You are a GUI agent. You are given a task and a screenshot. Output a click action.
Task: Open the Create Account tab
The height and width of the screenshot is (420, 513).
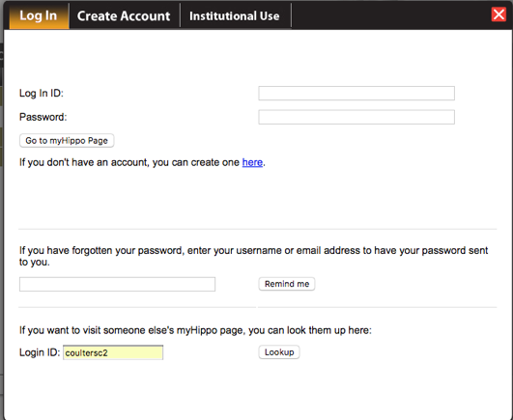(124, 16)
